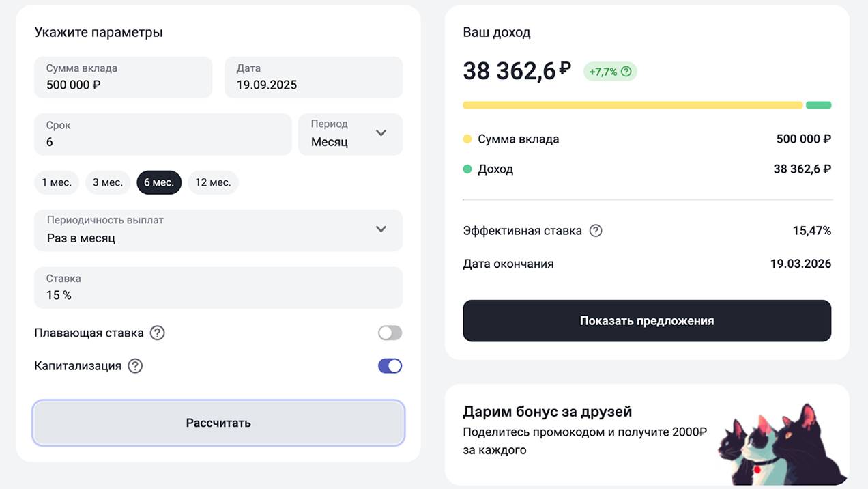The width and height of the screenshot is (868, 489).
Task: Click the Показать предложения button
Action: tap(646, 321)
